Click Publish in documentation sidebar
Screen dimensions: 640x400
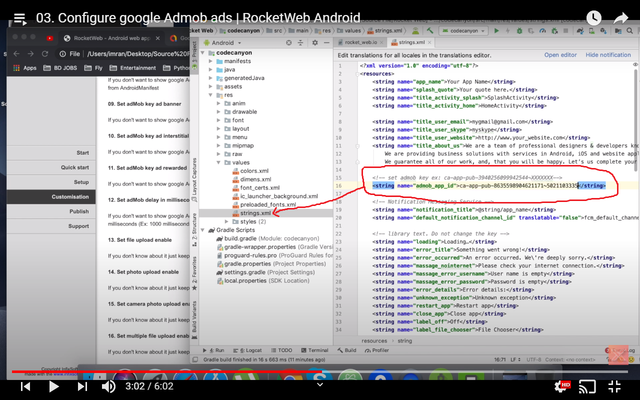[x=51, y=211]
